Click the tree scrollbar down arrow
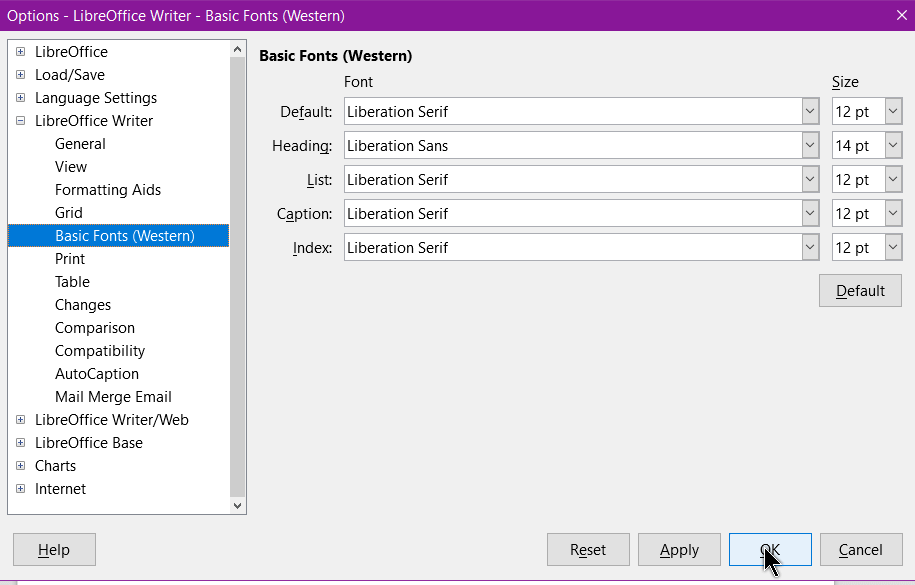 tap(238, 506)
